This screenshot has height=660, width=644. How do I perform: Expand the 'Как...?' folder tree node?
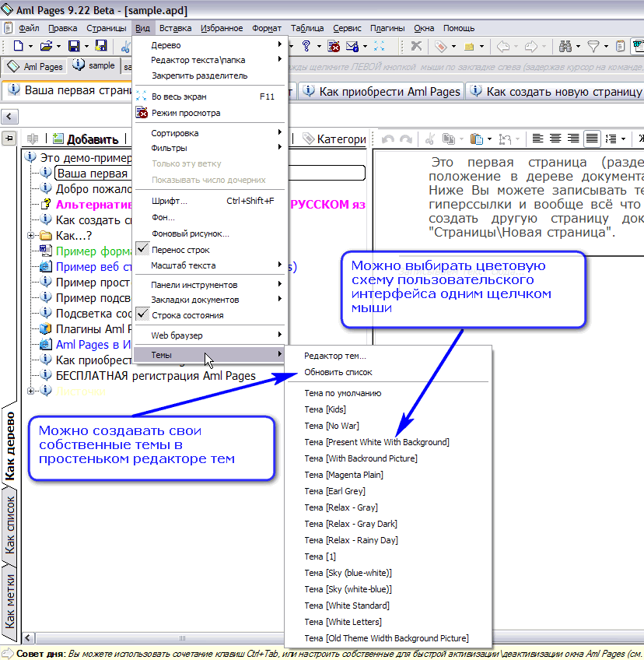30,236
